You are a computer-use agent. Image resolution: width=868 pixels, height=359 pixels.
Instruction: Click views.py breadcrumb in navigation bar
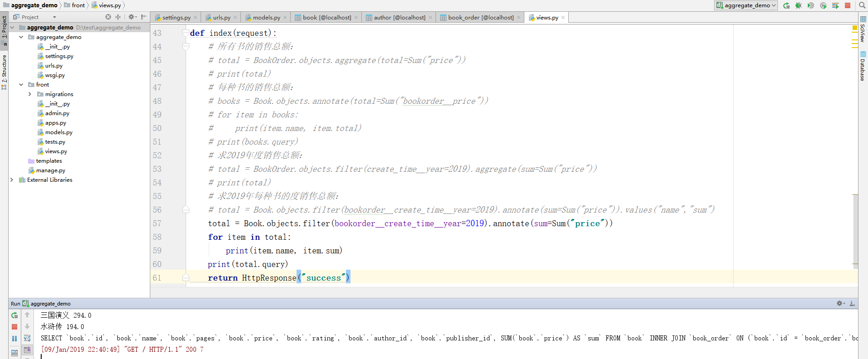click(106, 5)
